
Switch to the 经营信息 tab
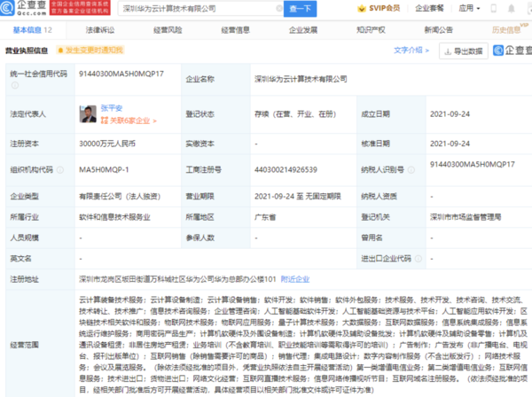pos(236,30)
